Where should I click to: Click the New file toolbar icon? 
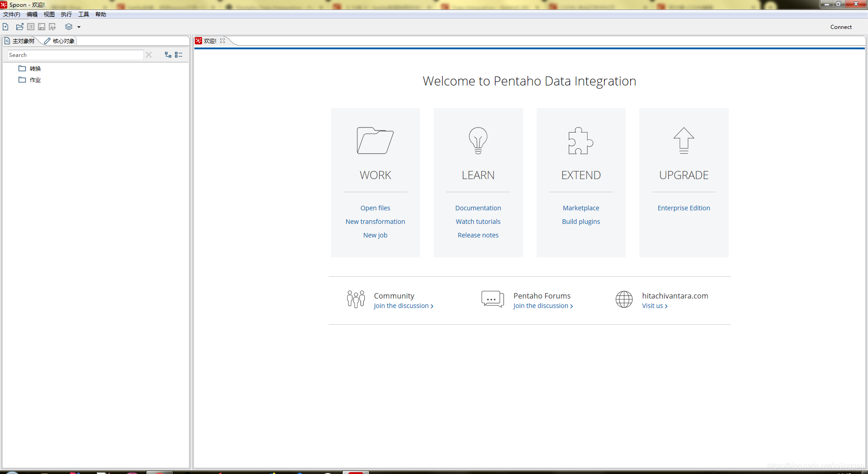[5, 27]
